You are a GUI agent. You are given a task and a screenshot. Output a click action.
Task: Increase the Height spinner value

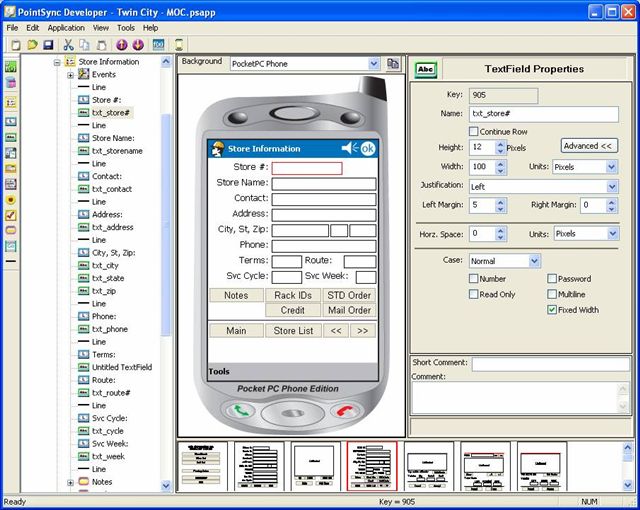point(501,144)
